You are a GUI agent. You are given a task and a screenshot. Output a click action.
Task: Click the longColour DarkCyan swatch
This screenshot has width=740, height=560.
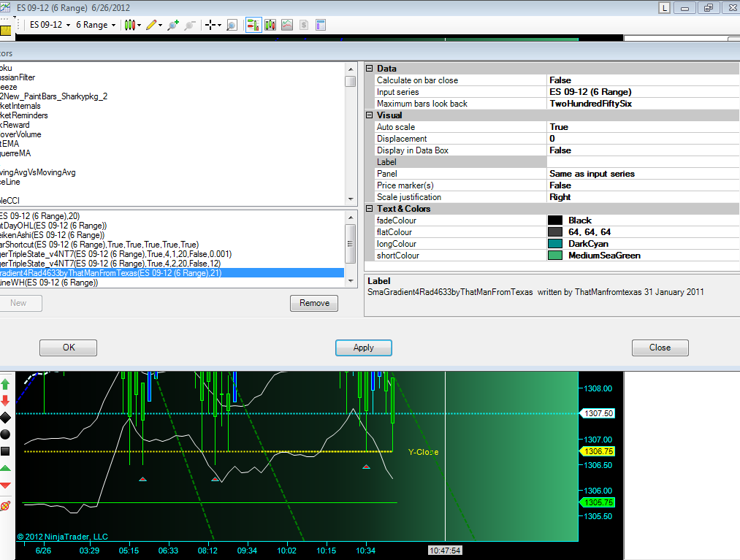click(555, 243)
